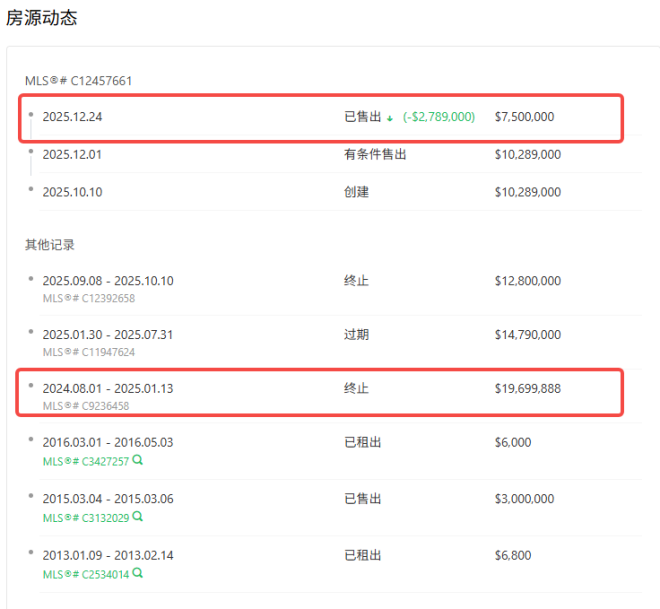The image size is (660, 609).
Task: Select the 2025.09.08 - 2025.10.10 record
Action: 107,281
